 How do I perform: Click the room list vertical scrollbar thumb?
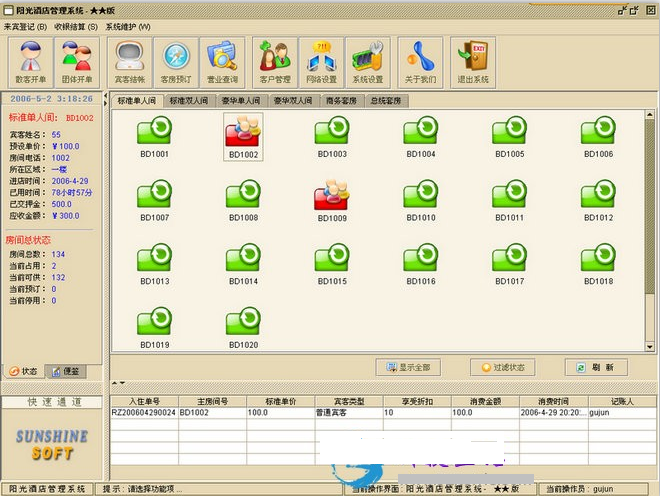[649, 206]
